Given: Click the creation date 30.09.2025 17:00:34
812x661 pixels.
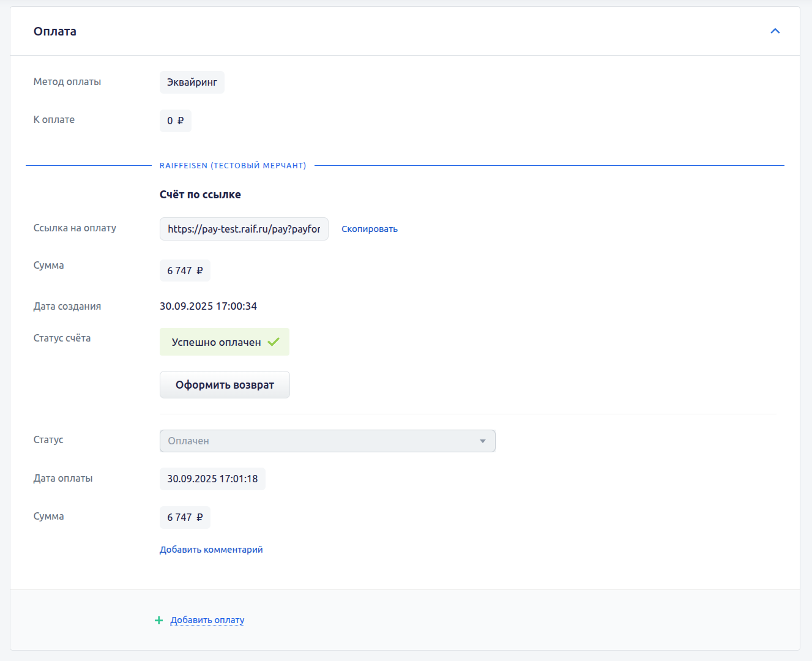Looking at the screenshot, I should tap(208, 306).
